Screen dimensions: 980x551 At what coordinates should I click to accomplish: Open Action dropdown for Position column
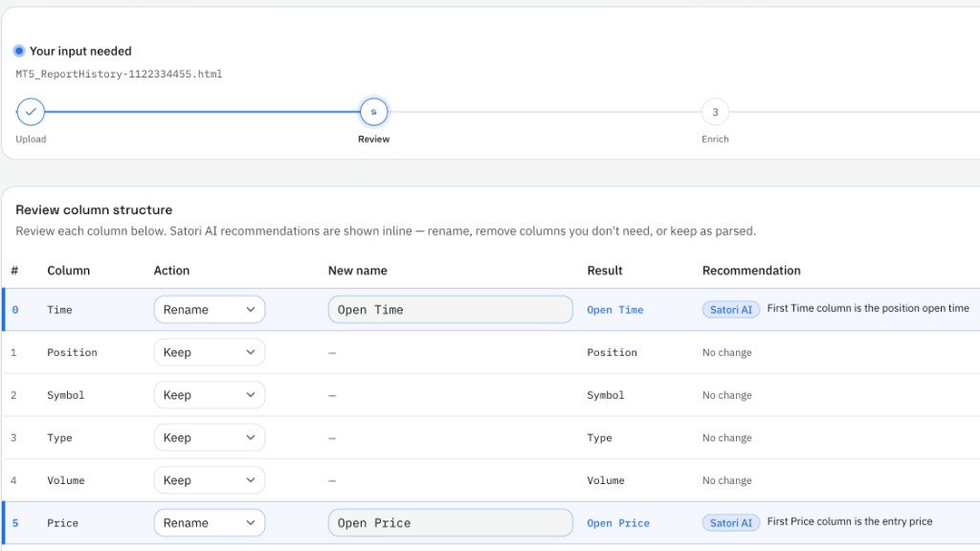point(210,352)
